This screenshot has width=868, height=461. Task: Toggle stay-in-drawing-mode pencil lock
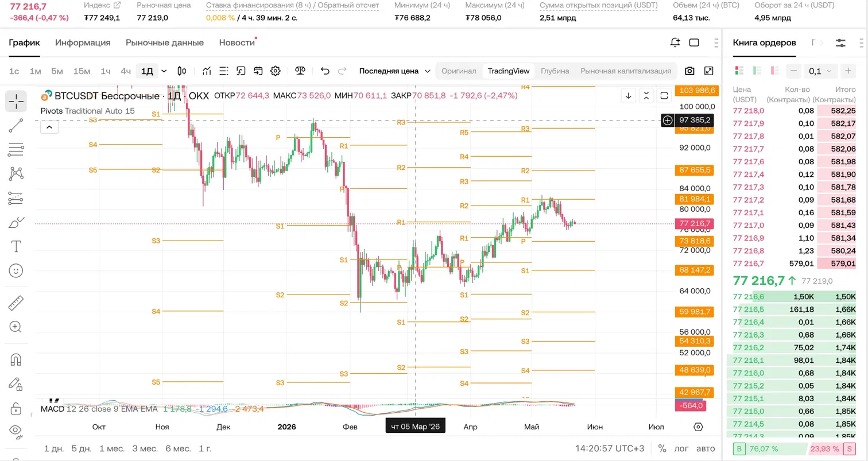(16, 383)
